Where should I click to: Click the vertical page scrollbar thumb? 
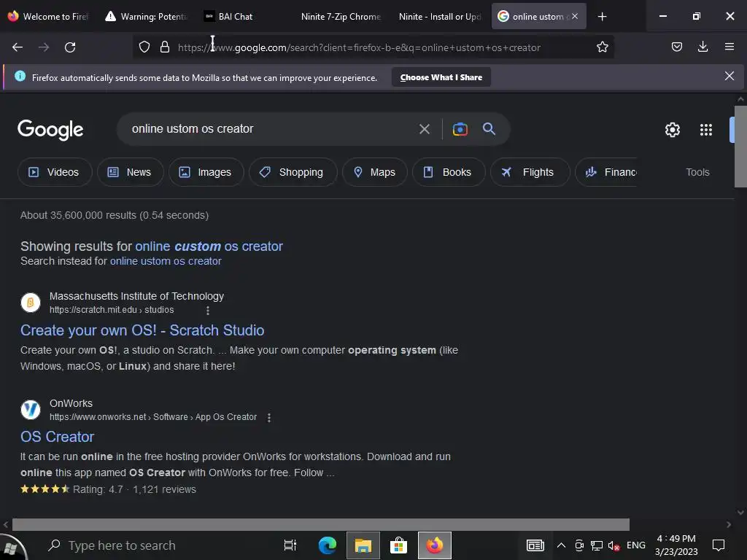click(740, 146)
